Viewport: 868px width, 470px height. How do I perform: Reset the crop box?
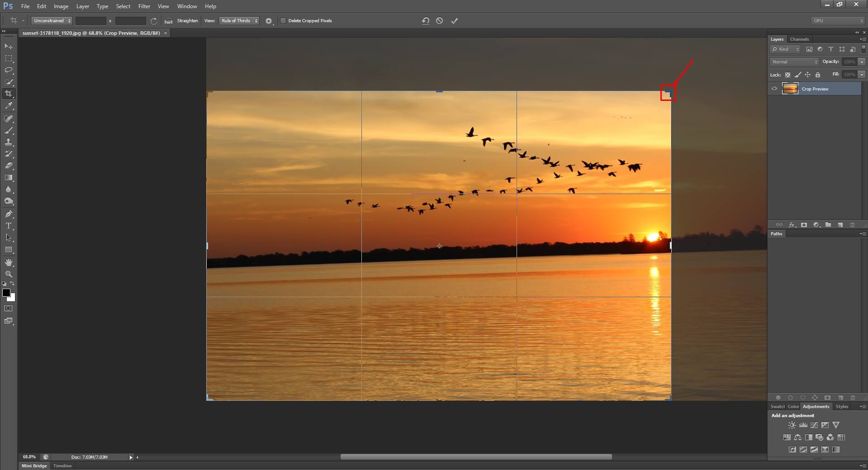click(x=425, y=21)
